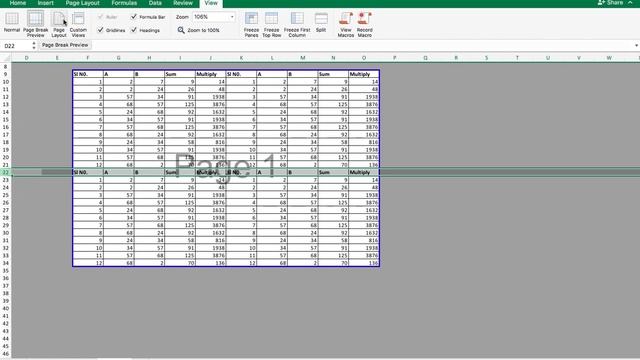
Task: Select Page Break Preview view
Action: (x=36, y=24)
